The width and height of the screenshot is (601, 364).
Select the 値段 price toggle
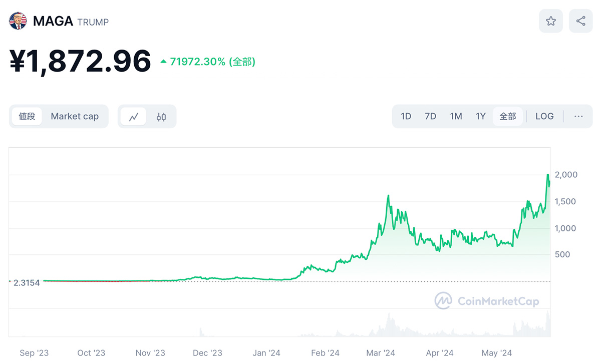(x=27, y=116)
